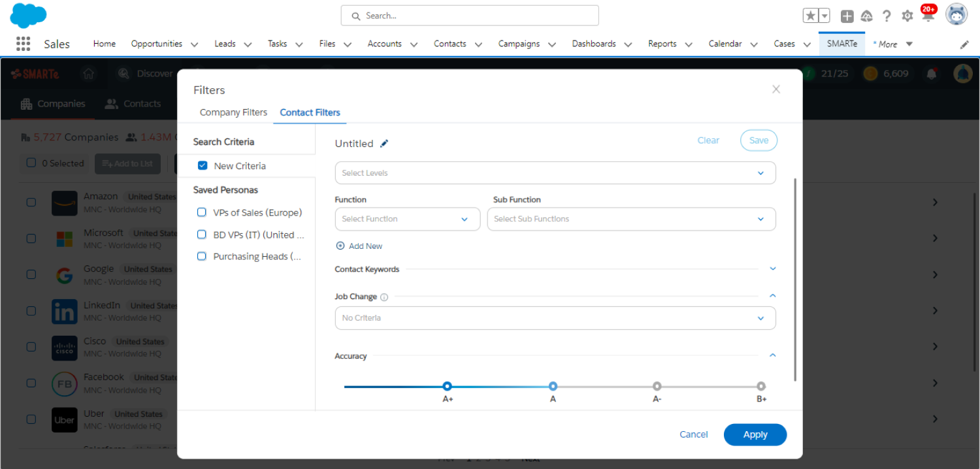Uncheck the New Criteria checkbox
Image resolution: width=980 pixels, height=469 pixels.
click(x=203, y=166)
